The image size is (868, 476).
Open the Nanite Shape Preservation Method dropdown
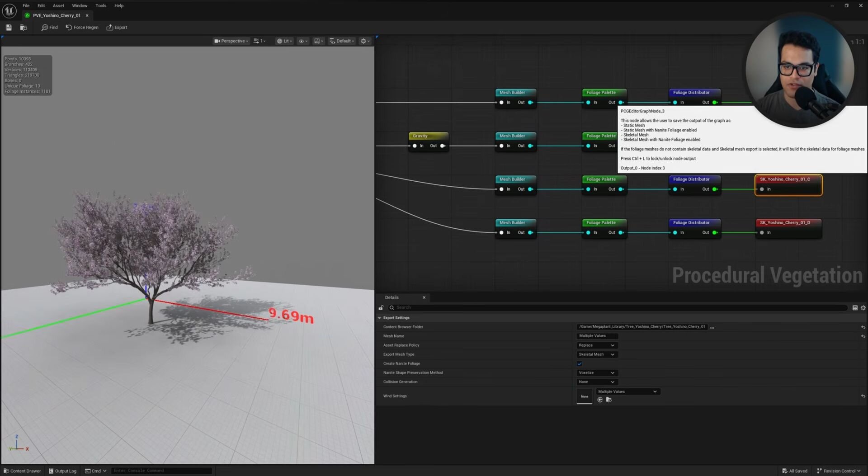pos(597,373)
